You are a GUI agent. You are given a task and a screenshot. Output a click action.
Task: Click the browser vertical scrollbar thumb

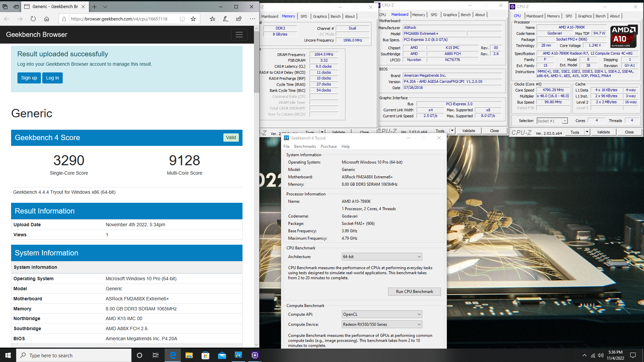pyautogui.click(x=257, y=62)
